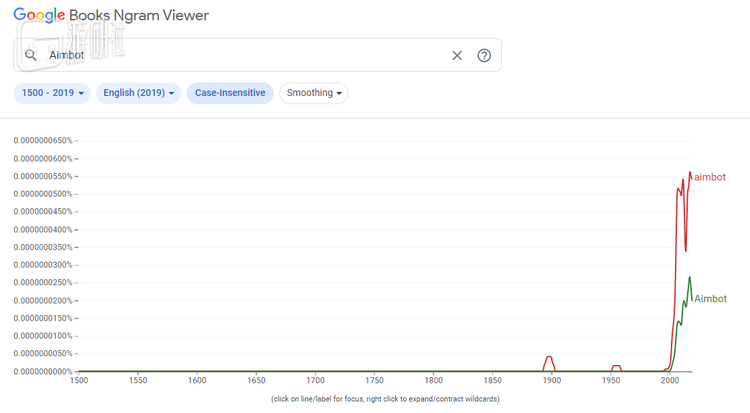Toggle the Case-Insensitive option
Viewport: 750px width, 413px height.
tap(230, 93)
